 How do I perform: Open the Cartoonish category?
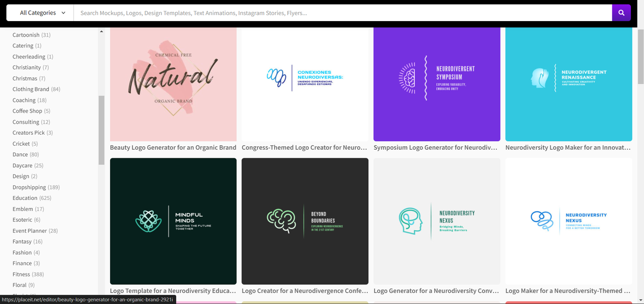click(32, 35)
